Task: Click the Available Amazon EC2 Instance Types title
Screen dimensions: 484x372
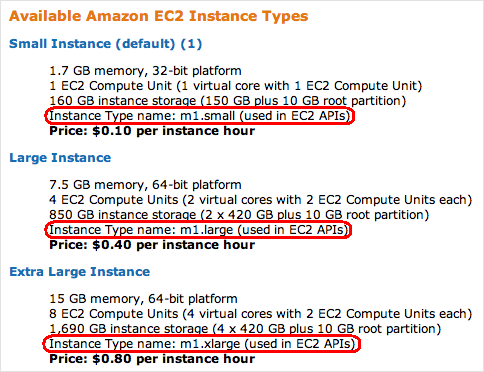Action: (x=159, y=16)
